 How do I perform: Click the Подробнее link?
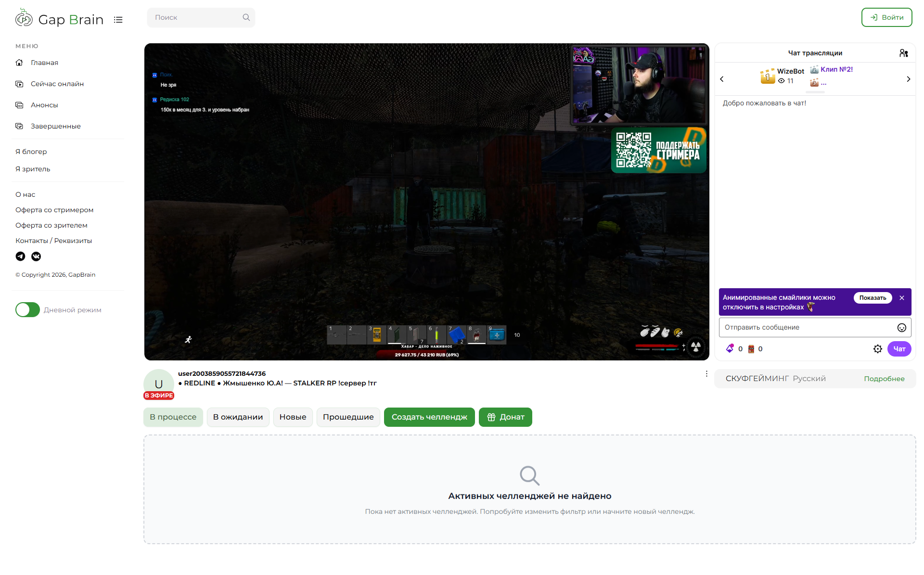point(884,379)
